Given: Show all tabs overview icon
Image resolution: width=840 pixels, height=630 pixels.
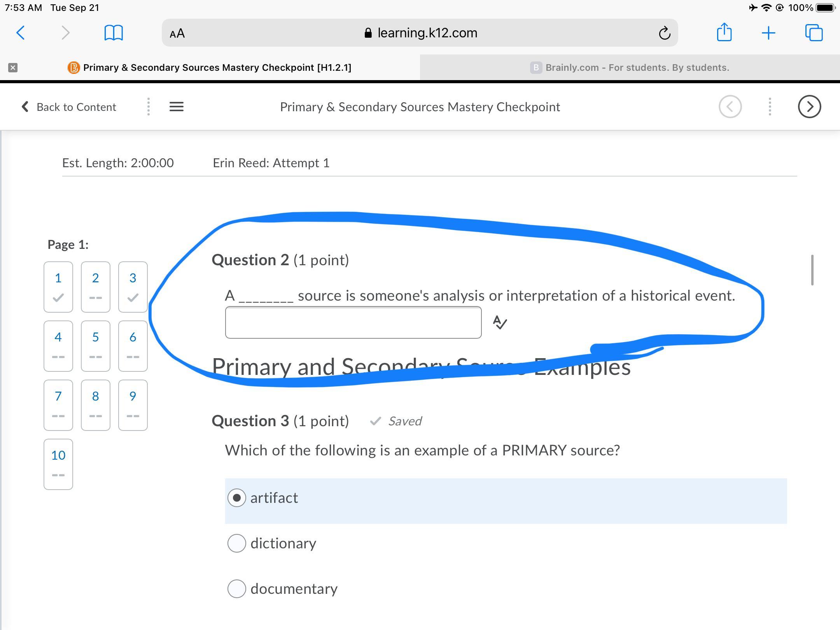Looking at the screenshot, I should (814, 33).
